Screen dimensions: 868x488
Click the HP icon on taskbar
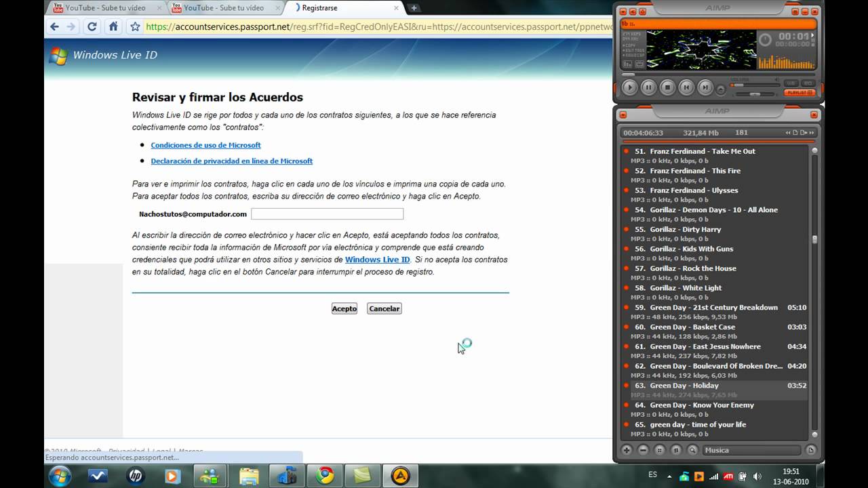point(136,476)
